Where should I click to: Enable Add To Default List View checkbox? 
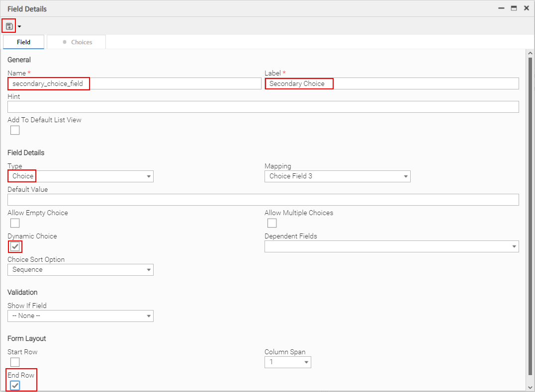(x=15, y=130)
